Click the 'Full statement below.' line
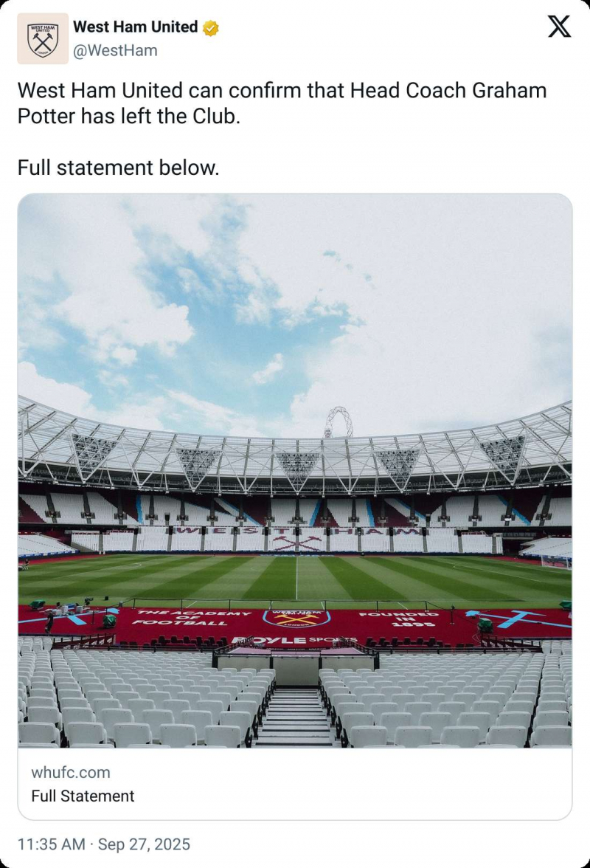 pos(118,168)
